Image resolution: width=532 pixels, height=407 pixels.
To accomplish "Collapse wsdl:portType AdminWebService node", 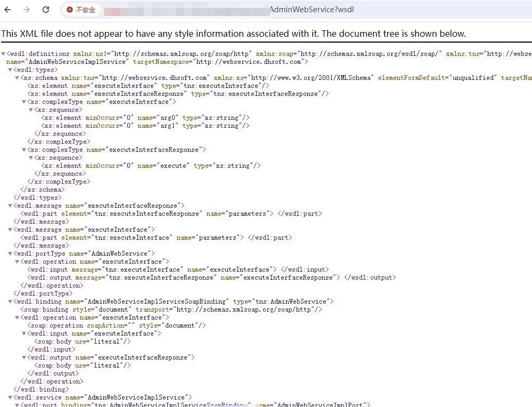I will 10,254.
